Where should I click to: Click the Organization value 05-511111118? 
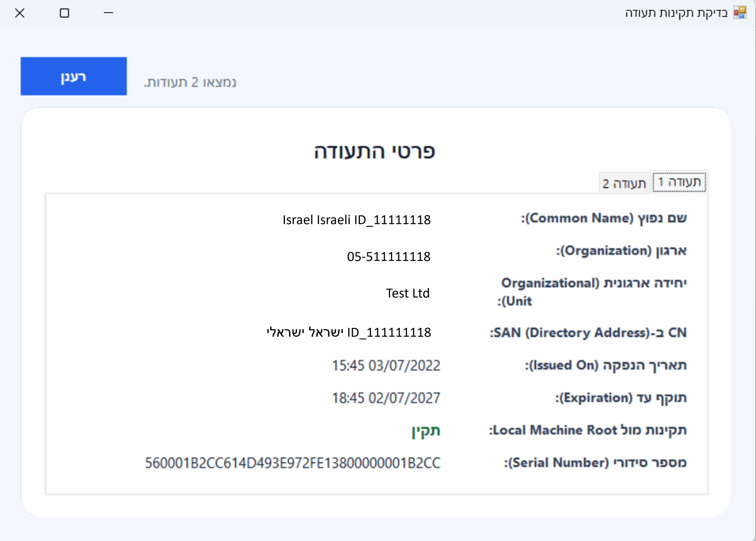[x=389, y=256]
